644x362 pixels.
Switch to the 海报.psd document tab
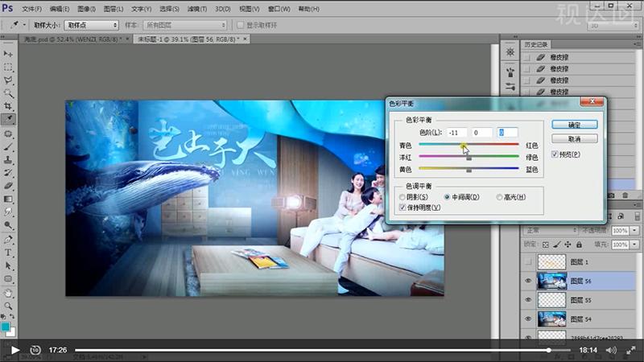[73, 39]
